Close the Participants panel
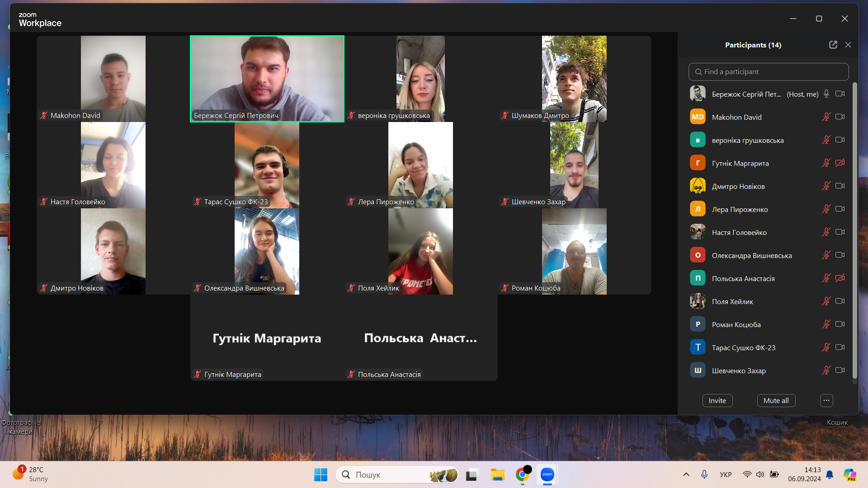The width and height of the screenshot is (868, 488). click(x=848, y=45)
